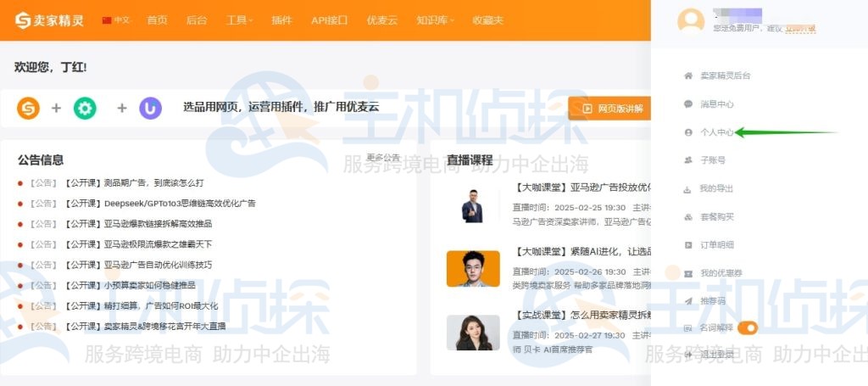The height and width of the screenshot is (386, 868).
Task: Open 优麦云 in the top navigation
Action: tap(382, 20)
